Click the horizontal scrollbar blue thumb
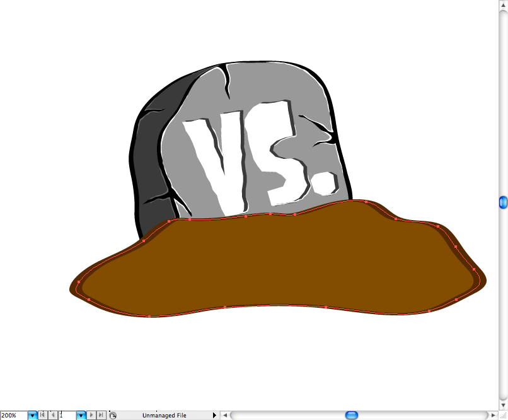The width and height of the screenshot is (508, 420). (352, 415)
